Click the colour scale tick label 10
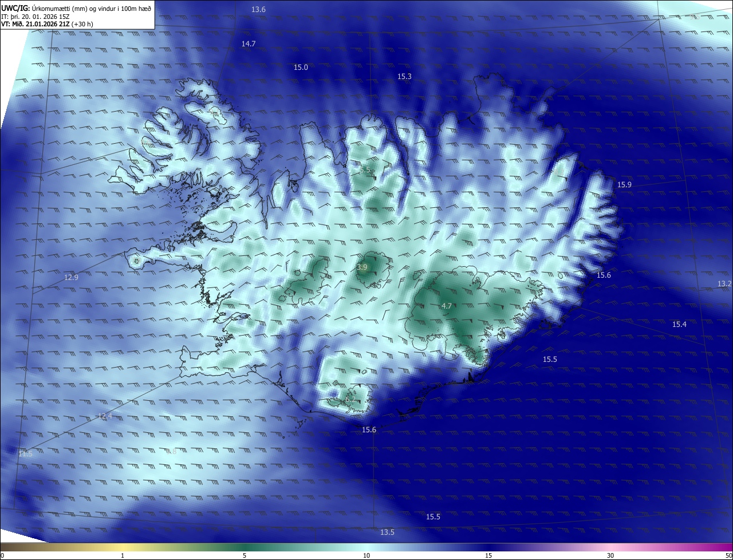733x560 pixels. pyautogui.click(x=366, y=556)
